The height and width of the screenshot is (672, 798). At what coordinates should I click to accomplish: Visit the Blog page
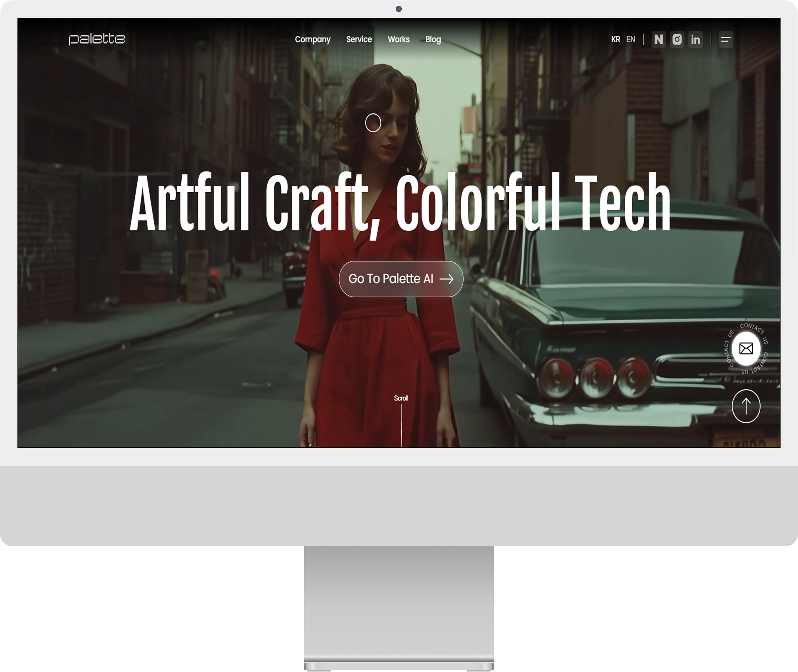coord(433,40)
